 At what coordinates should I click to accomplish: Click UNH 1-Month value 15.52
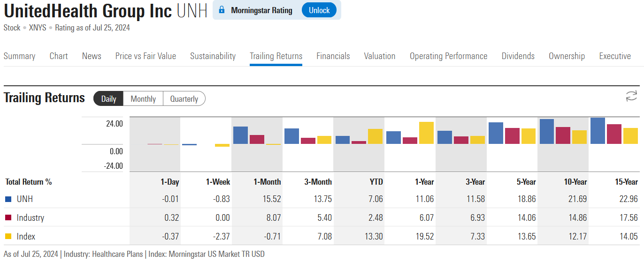coord(271,199)
